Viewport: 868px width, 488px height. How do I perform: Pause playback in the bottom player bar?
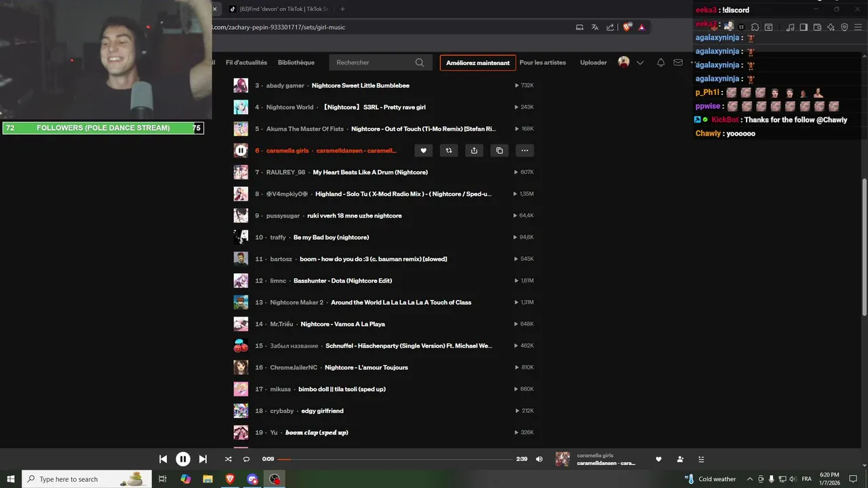point(182,459)
